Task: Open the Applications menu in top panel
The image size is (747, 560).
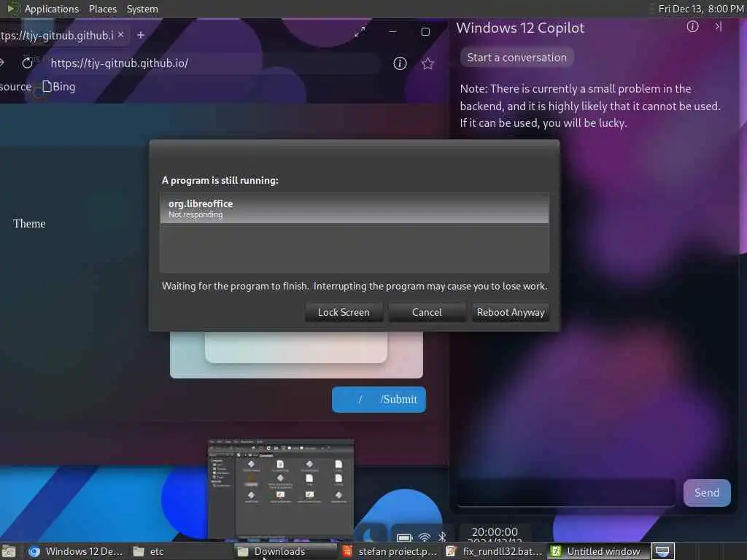Action: [x=52, y=9]
